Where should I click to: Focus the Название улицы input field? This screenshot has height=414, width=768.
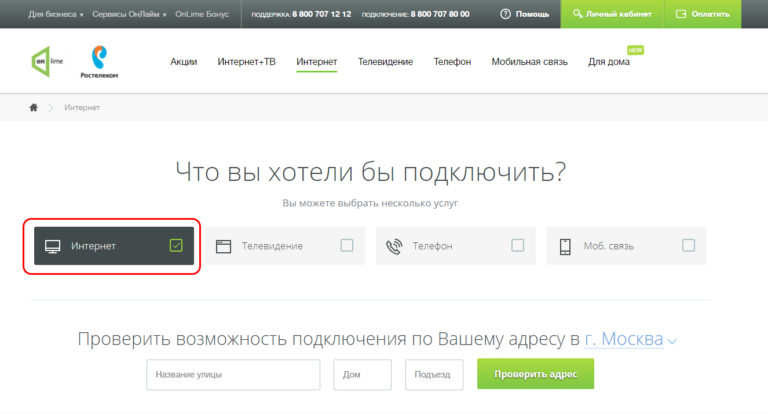233,375
